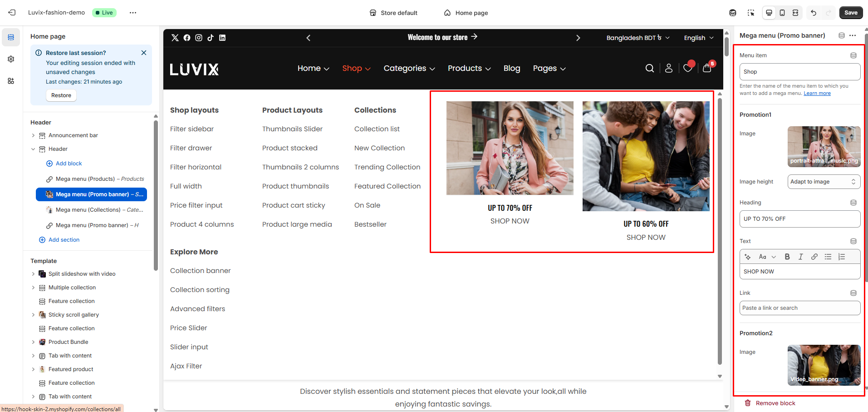Click the search magnifier in store header
This screenshot has width=868, height=412.
(650, 68)
